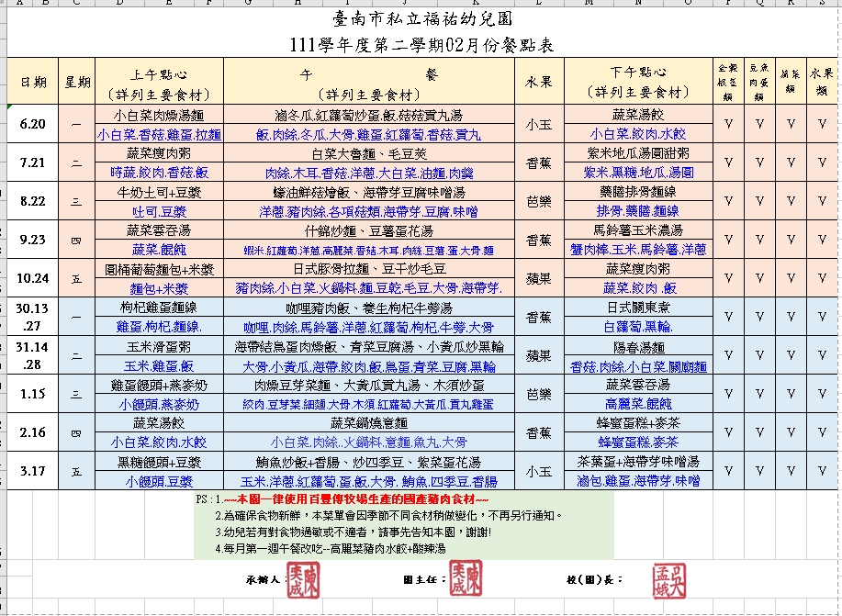The image size is (842, 616).
Task: Click the lunch cell "咖哩豬肉飯、養生枸杞牛蒡湯"
Action: tap(369, 308)
